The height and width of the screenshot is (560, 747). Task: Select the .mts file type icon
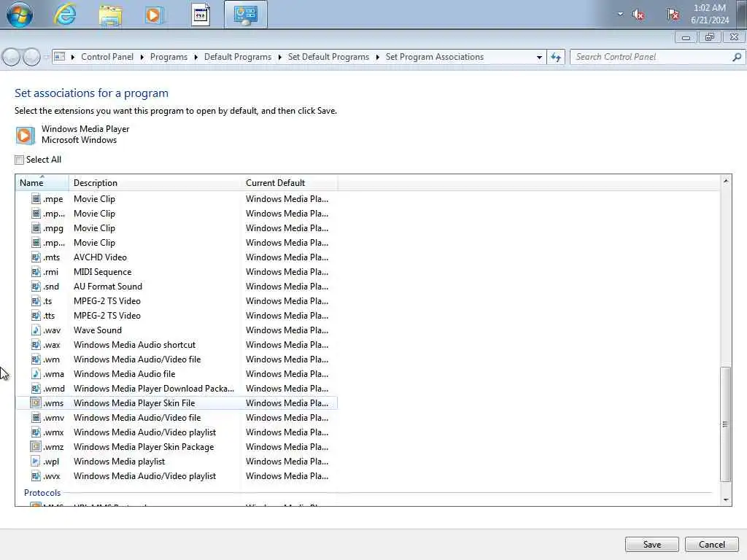point(36,257)
